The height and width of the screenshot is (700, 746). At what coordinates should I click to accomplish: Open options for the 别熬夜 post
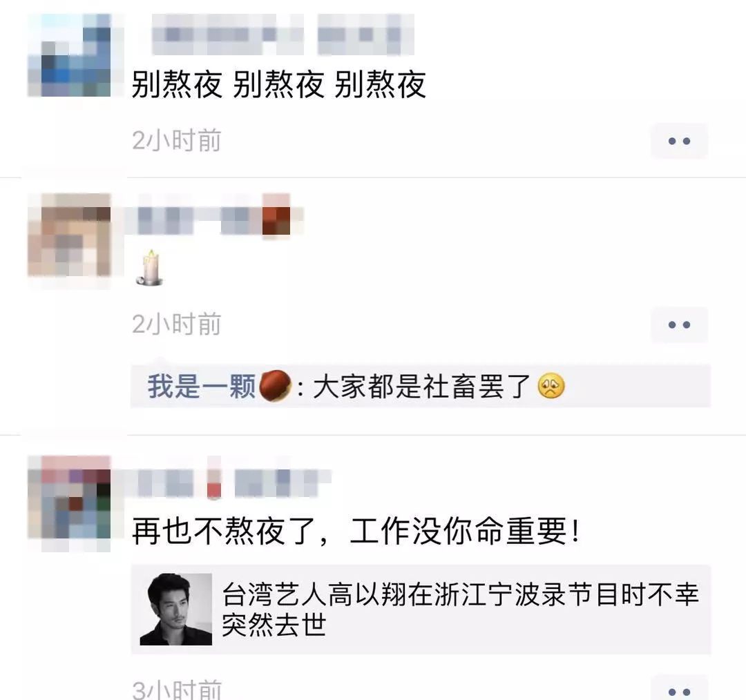coord(679,141)
